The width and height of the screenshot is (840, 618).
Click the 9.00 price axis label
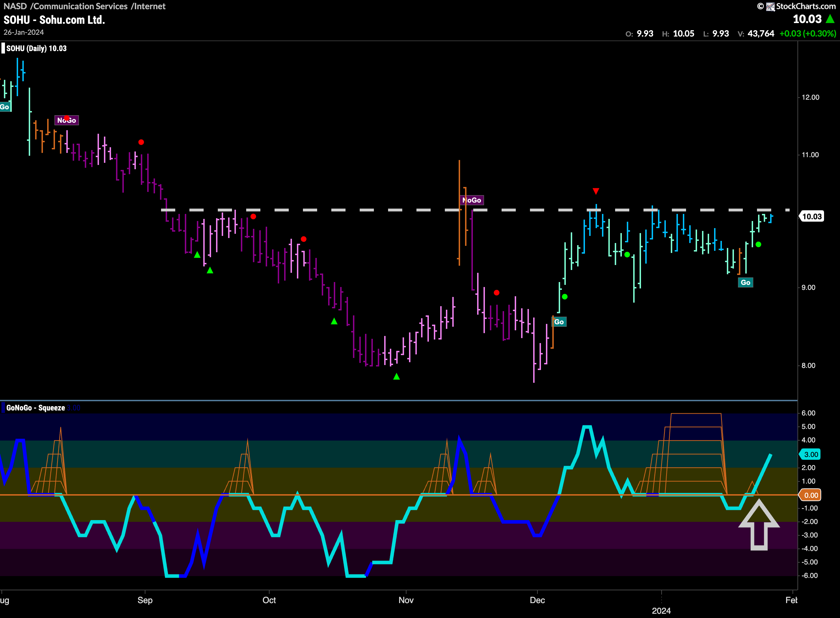808,287
